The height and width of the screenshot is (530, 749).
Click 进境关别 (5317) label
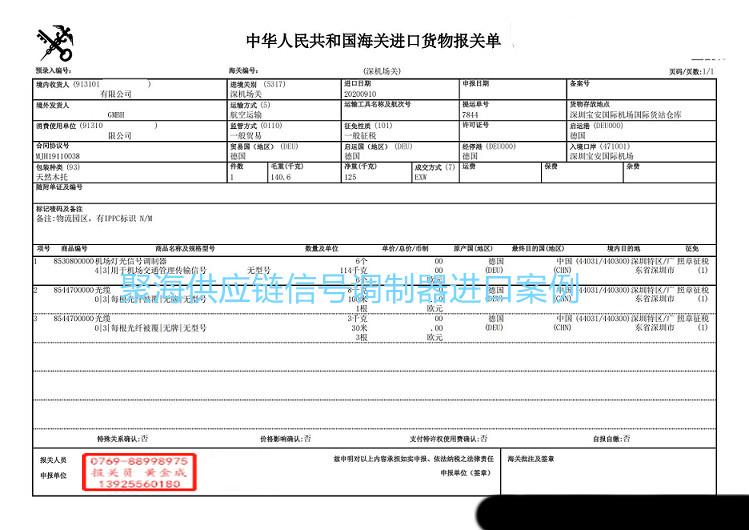point(258,84)
